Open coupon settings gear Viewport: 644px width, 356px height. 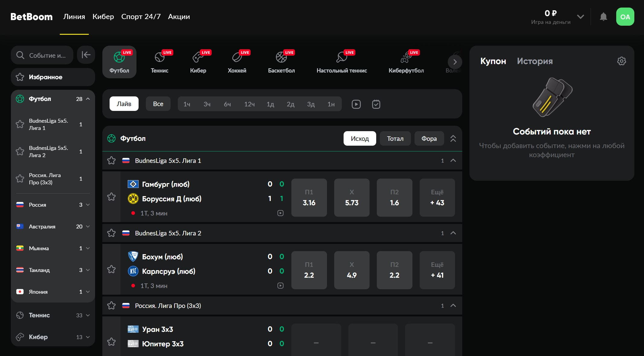click(621, 61)
